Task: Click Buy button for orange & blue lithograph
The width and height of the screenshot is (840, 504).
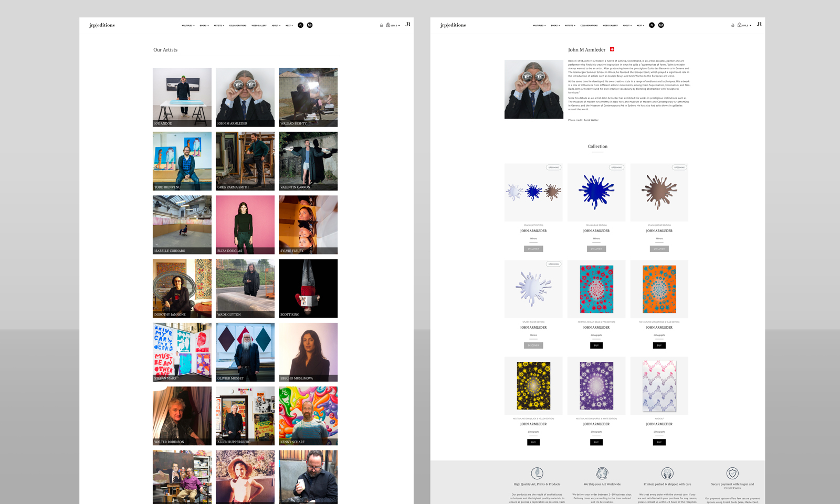Action: click(659, 345)
